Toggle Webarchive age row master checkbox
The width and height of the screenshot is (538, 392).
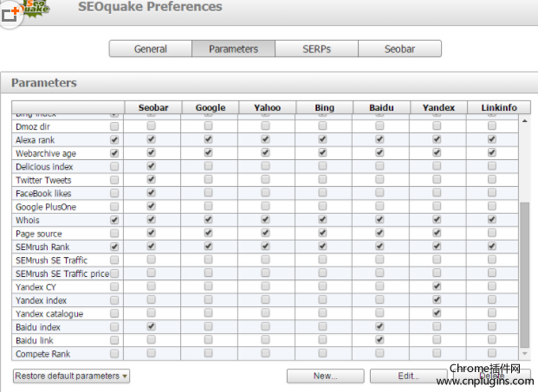click(114, 153)
